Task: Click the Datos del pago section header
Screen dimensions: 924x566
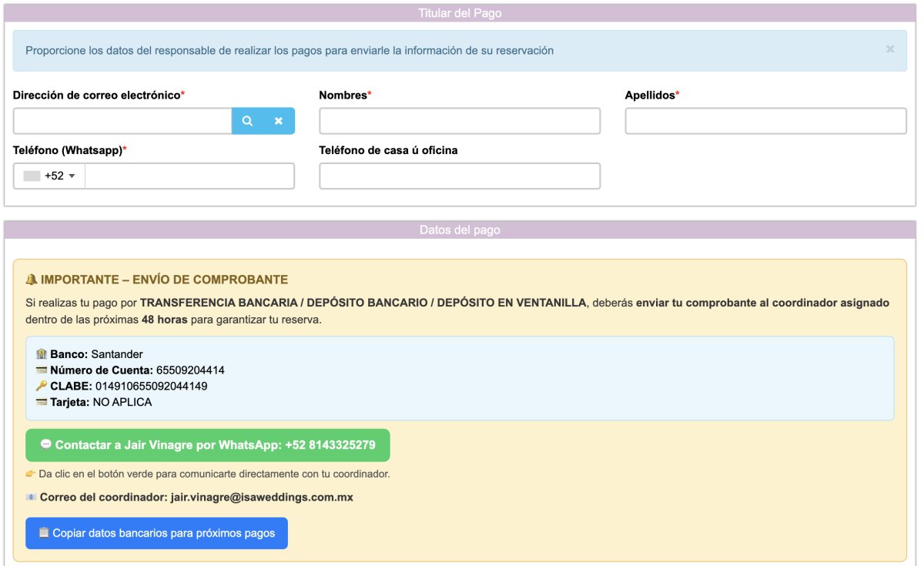Action: 460,230
